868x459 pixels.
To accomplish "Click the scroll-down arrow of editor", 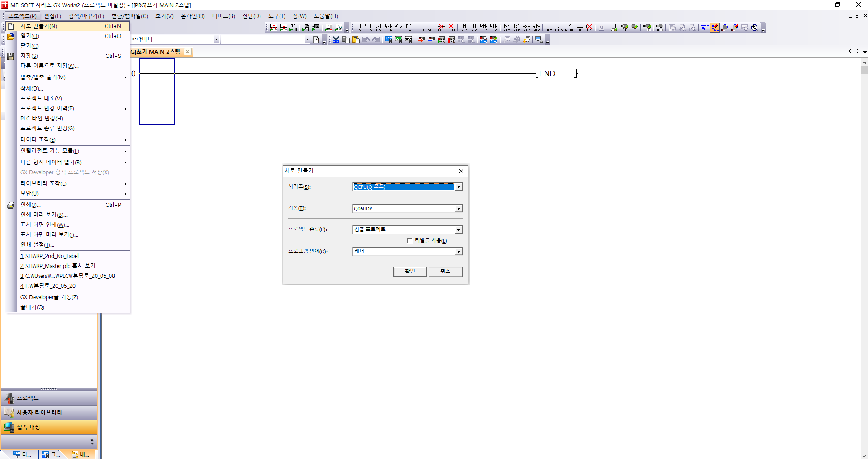I will point(864,456).
